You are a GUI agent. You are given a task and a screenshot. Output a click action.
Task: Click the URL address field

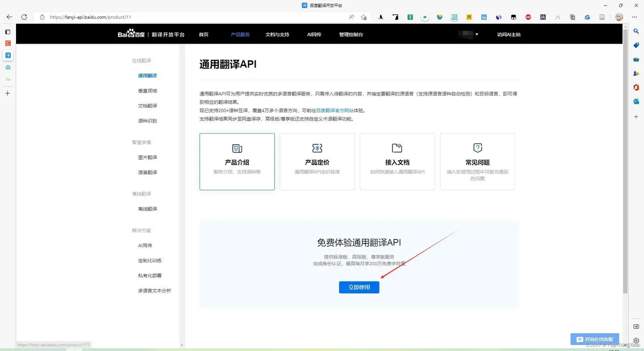pyautogui.click(x=195, y=17)
